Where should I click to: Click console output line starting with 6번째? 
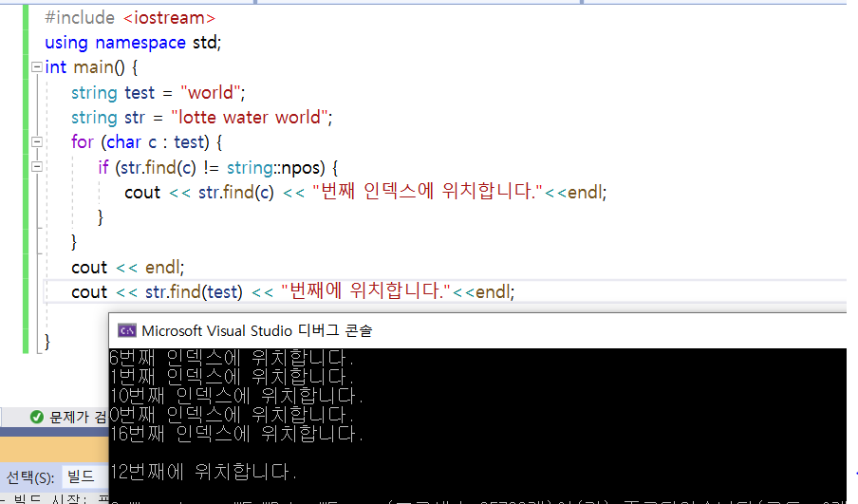pos(232,358)
